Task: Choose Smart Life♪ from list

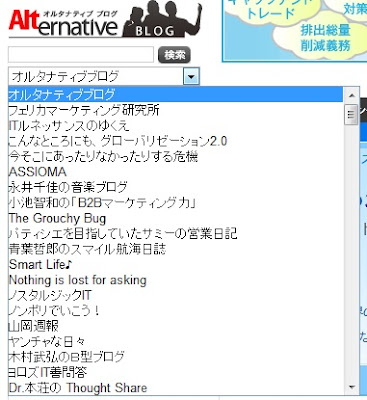Action: point(177,264)
